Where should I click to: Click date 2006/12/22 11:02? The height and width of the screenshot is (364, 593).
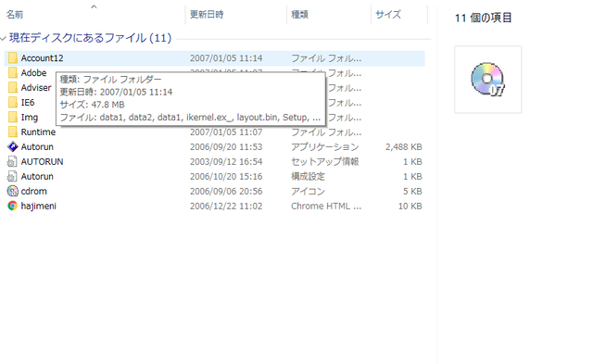[x=226, y=207]
